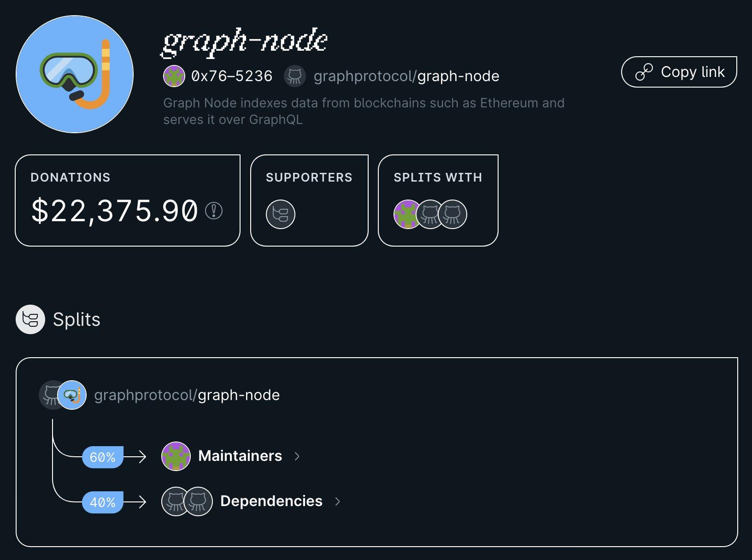Select graphprotocol/graph-node in the splits tree
This screenshot has height=560, width=752.
pos(186,395)
